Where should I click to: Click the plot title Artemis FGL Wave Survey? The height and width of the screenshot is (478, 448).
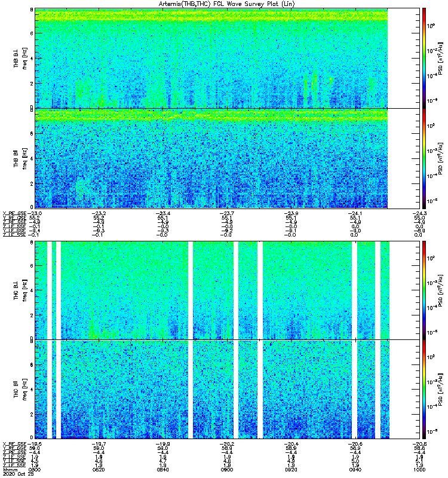pos(226,4)
